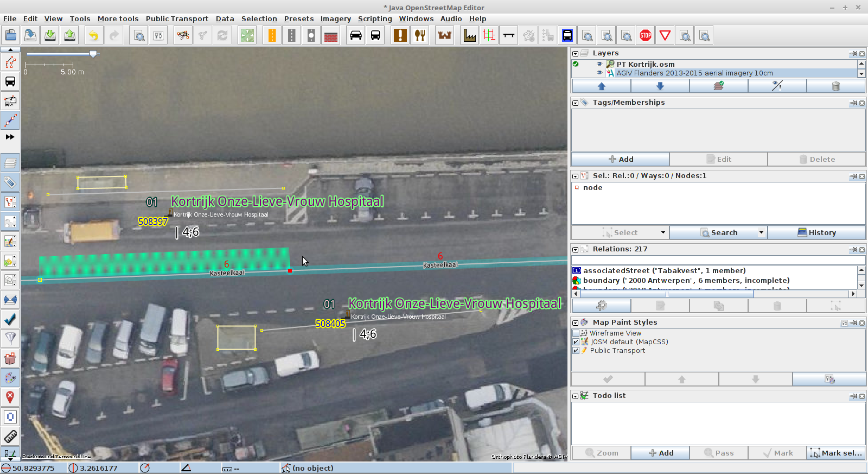This screenshot has height=474, width=868.
Task: Open the preferences toolbar icon
Action: [158, 36]
